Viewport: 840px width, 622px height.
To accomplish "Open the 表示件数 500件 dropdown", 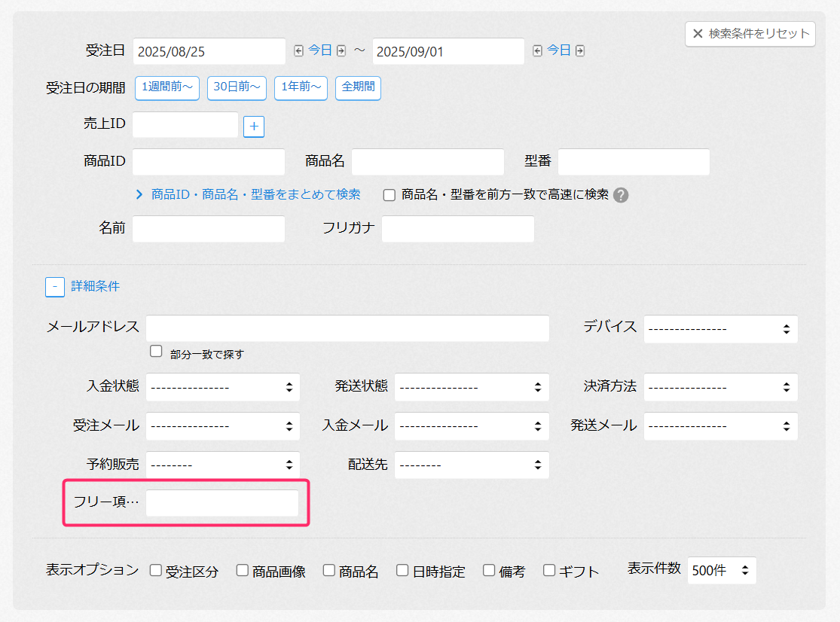I will tap(721, 571).
